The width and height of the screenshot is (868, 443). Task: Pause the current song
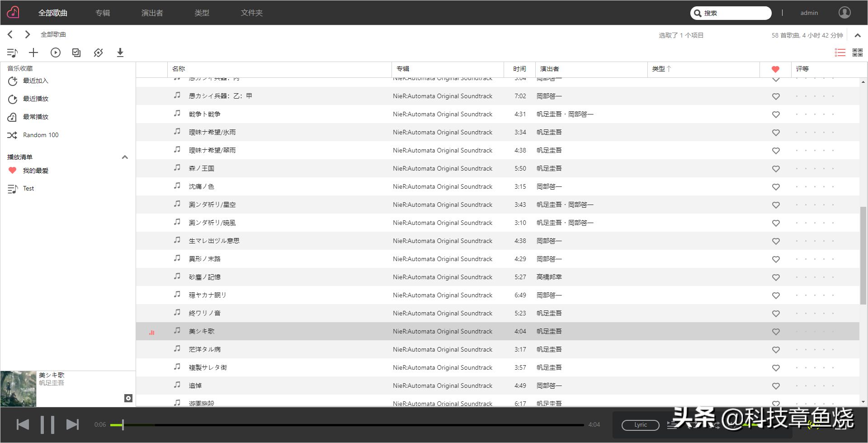pyautogui.click(x=47, y=424)
